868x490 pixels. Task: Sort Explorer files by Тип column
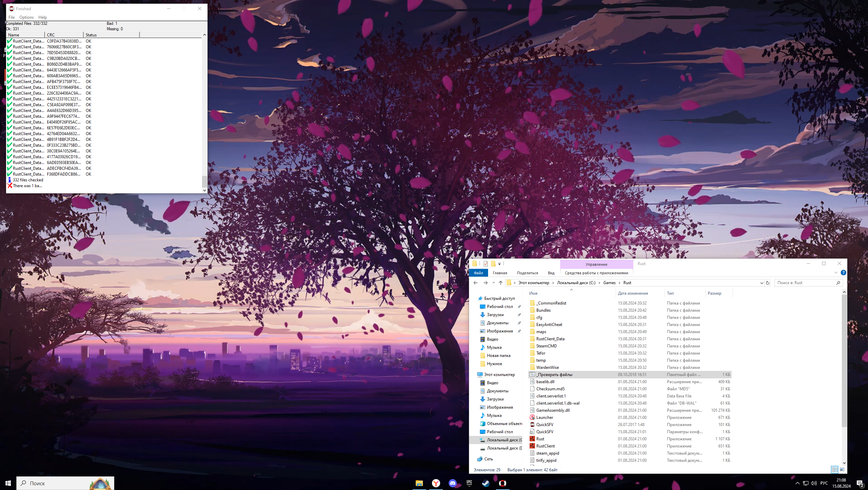click(685, 293)
